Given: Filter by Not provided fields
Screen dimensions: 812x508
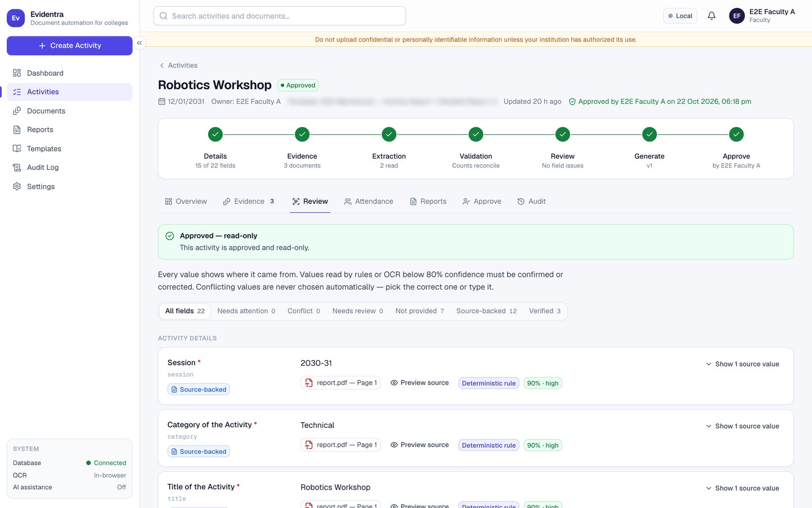Looking at the screenshot, I should coord(420,311).
